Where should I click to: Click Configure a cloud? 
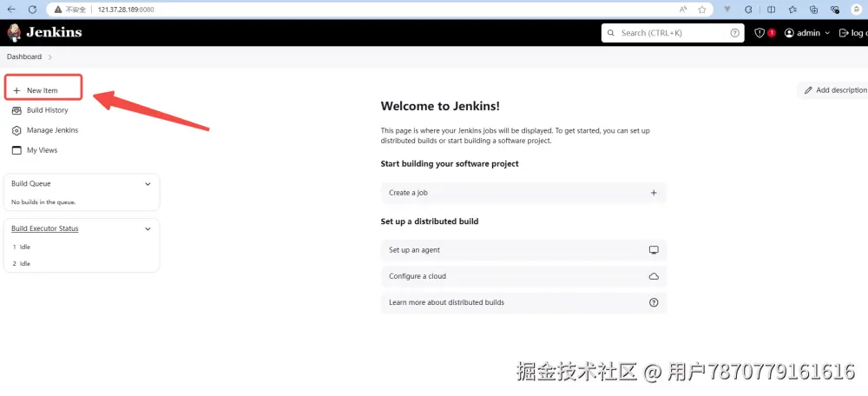coord(523,276)
